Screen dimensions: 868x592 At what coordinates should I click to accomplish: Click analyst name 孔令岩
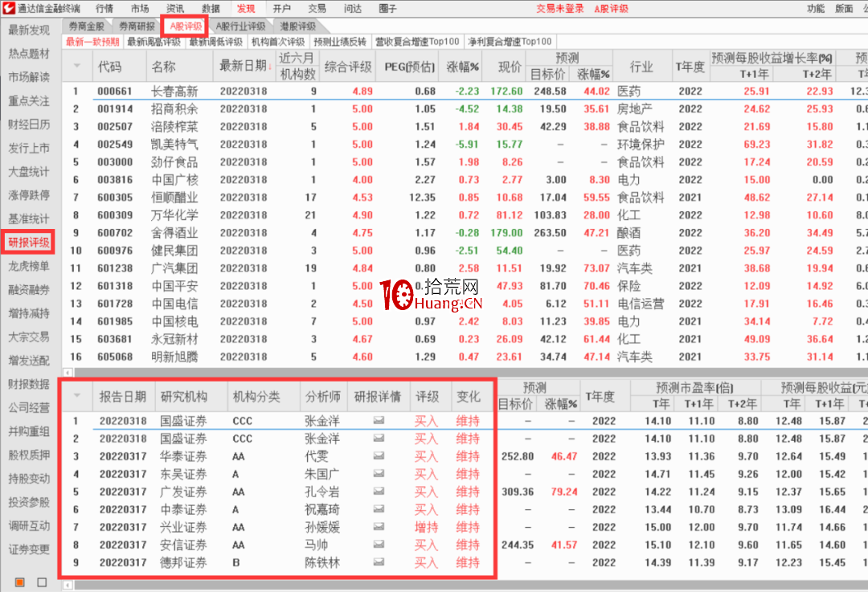click(x=322, y=492)
